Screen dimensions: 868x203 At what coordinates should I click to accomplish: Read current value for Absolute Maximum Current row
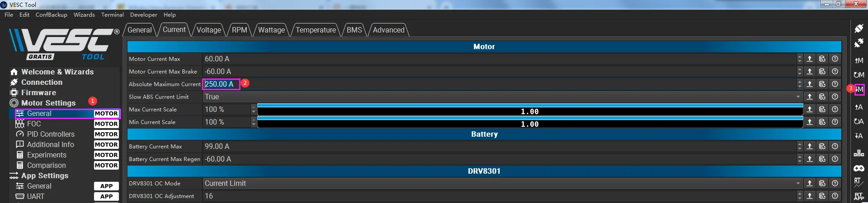[810, 84]
